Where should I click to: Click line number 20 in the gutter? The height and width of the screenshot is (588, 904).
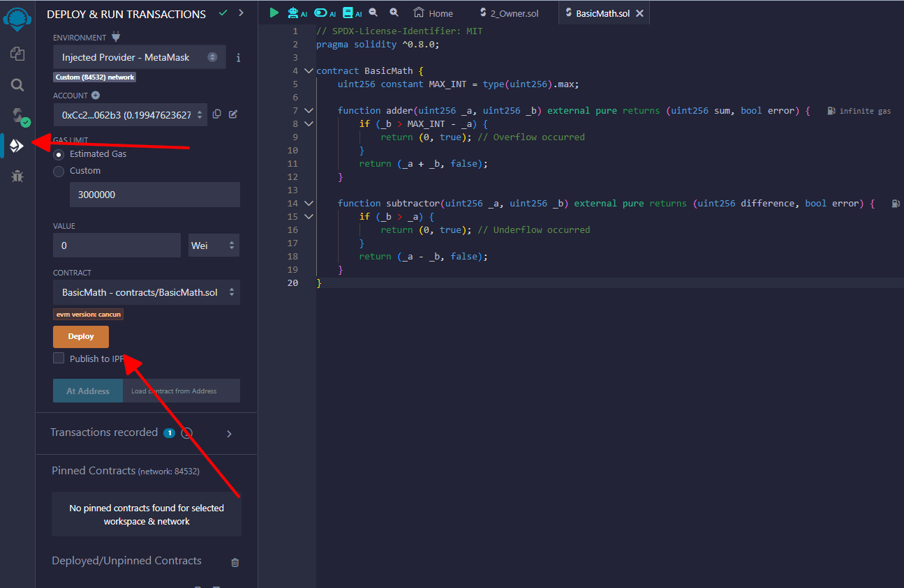coord(292,283)
